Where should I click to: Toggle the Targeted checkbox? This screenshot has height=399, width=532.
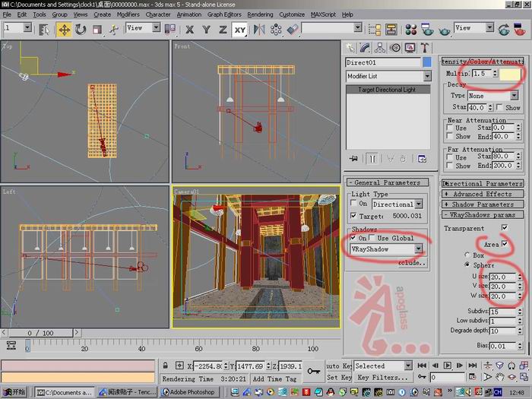353,215
